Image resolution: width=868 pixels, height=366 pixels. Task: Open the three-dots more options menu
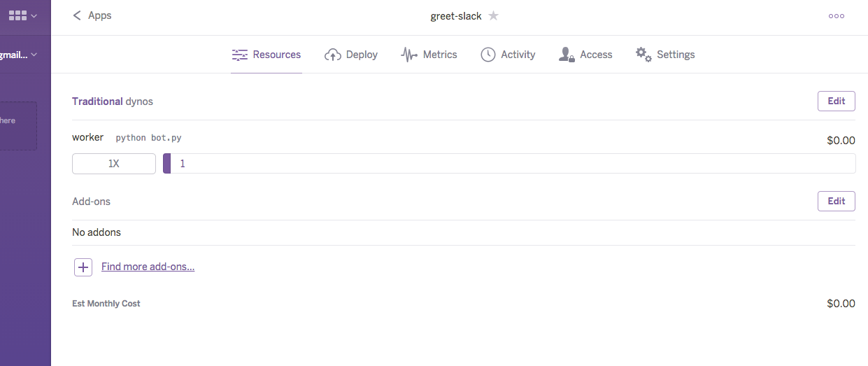point(836,16)
